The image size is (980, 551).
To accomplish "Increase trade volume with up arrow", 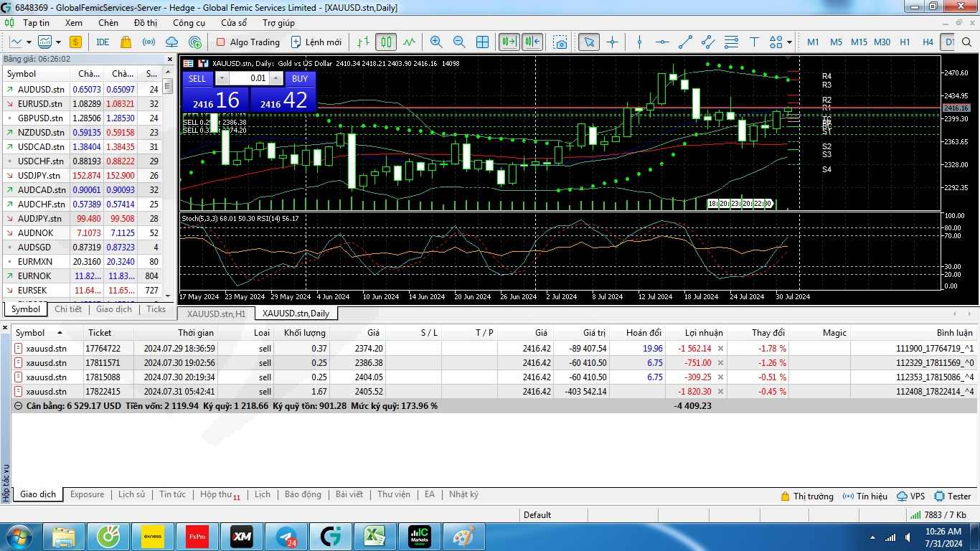I will point(276,79).
